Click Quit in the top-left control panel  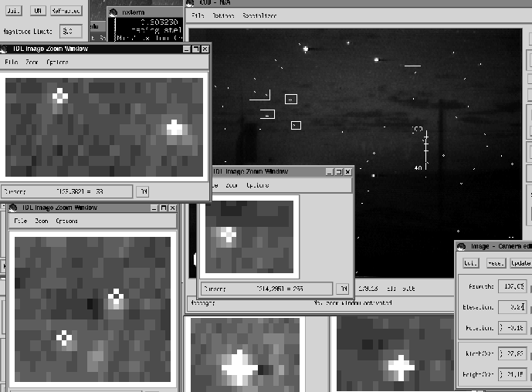pos(14,11)
